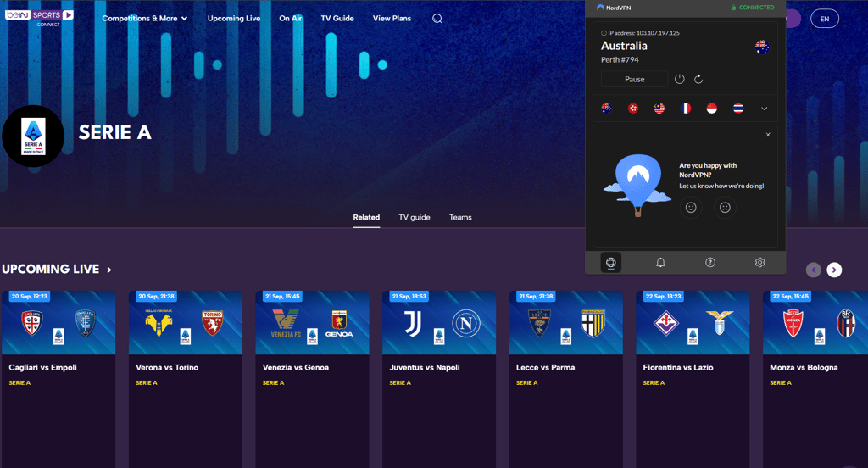Click the Juventus vs Napoli title text
Viewport: 868px width, 468px height.
[425, 367]
